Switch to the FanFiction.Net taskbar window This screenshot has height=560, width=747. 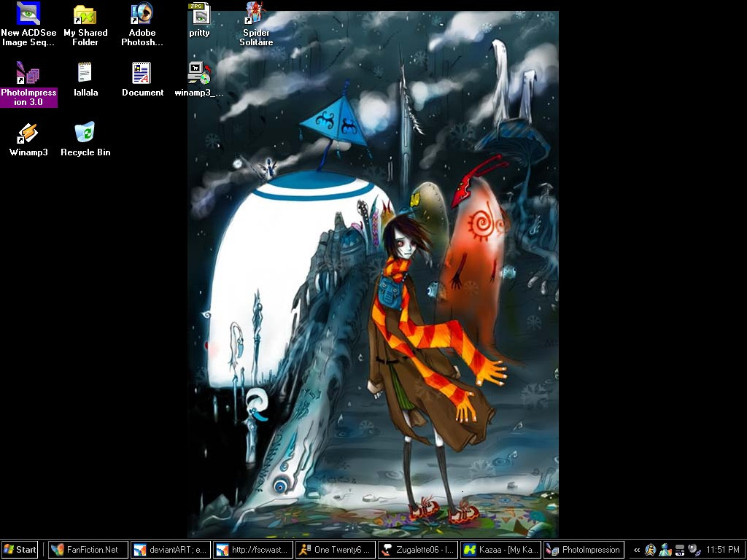coord(88,550)
